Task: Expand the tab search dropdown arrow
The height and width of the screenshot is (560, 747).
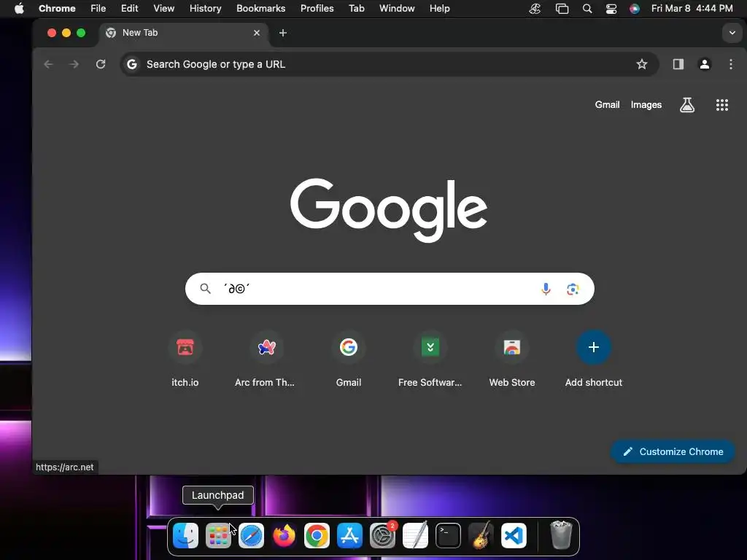Action: [x=732, y=33]
